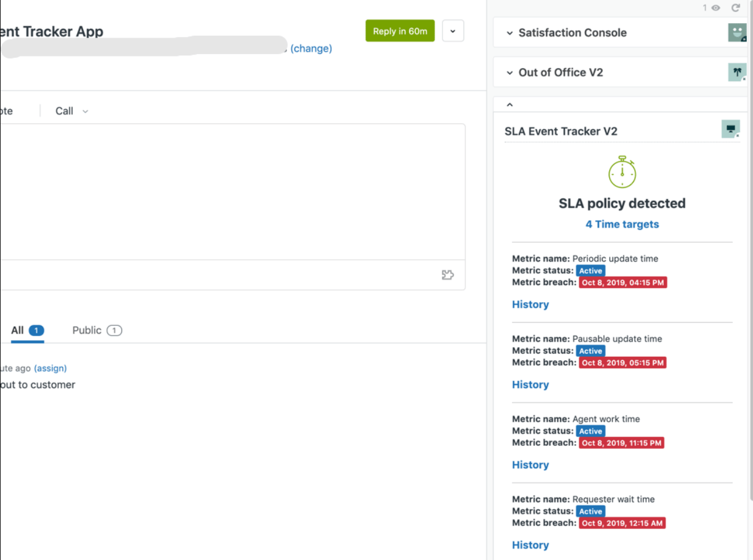This screenshot has height=560, width=753.
Task: Click the 4 Time targets link
Action: 622,224
